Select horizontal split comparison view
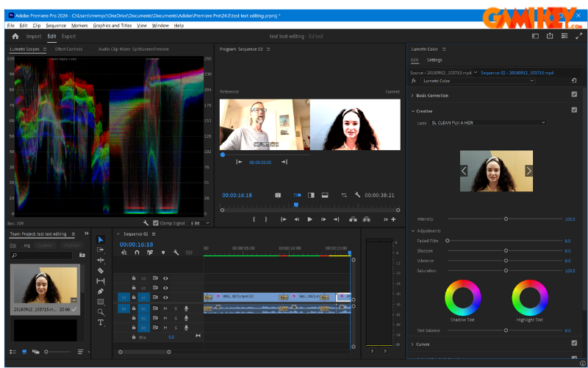Viewport: 588px width, 368px height. coord(325,195)
